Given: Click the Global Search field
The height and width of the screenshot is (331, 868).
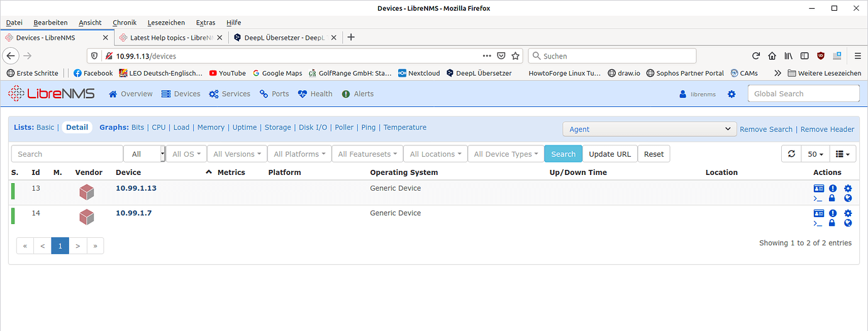Looking at the screenshot, I should point(803,94).
